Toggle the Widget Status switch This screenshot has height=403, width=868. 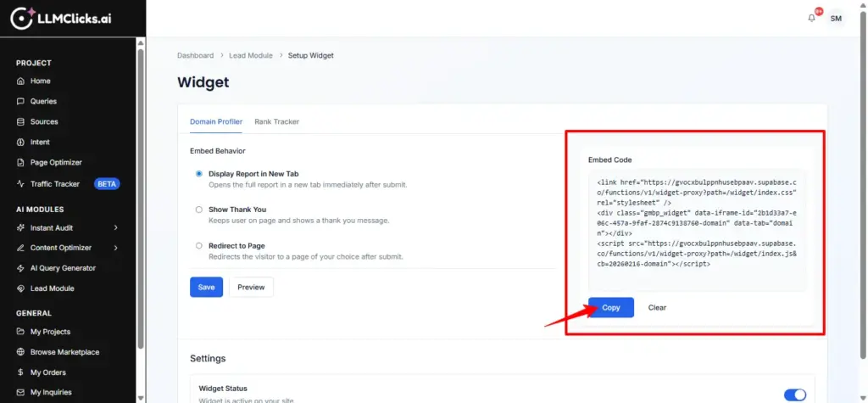tap(794, 395)
